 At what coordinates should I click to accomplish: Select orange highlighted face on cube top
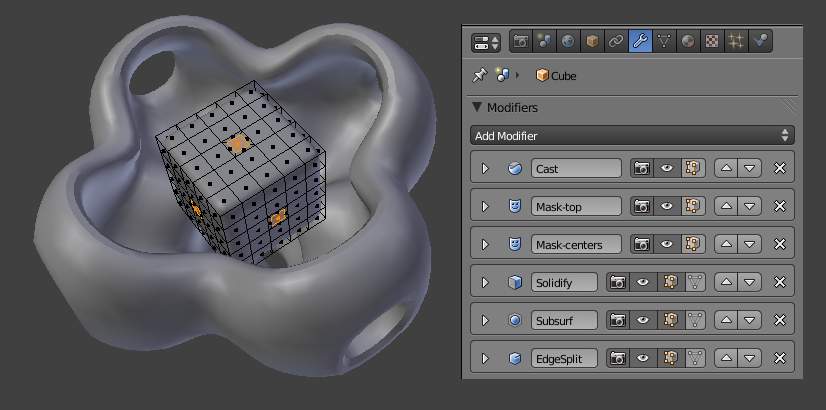click(x=238, y=143)
